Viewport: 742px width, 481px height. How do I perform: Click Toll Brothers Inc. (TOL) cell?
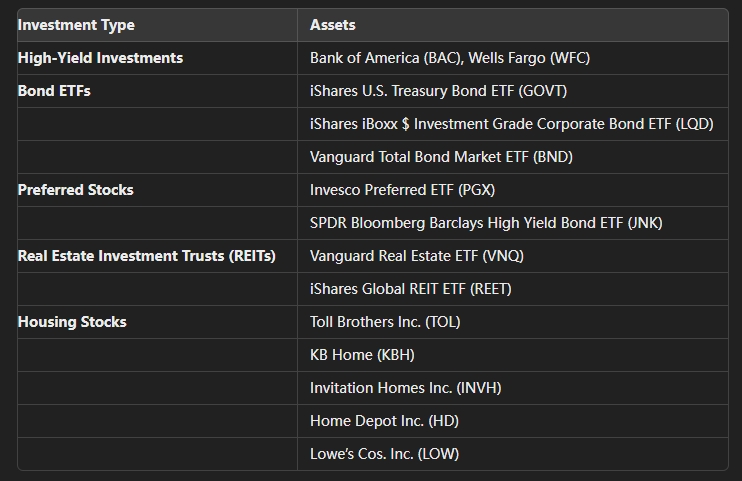(x=385, y=322)
